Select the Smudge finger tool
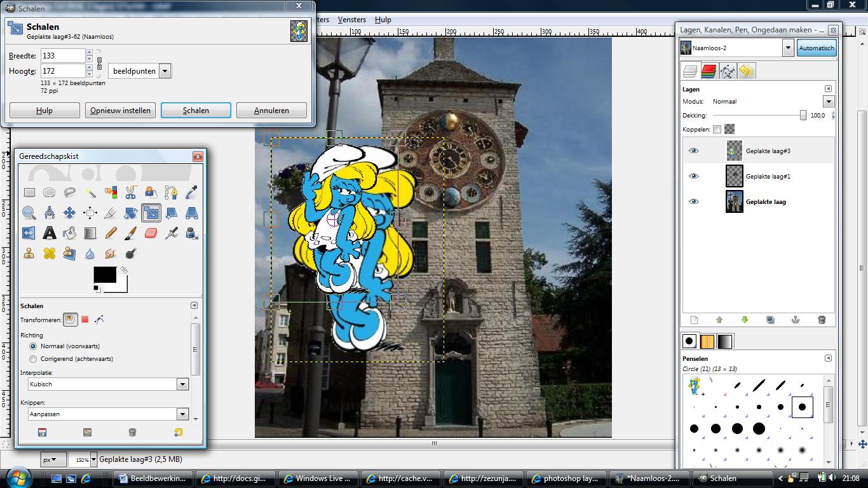 pos(111,254)
